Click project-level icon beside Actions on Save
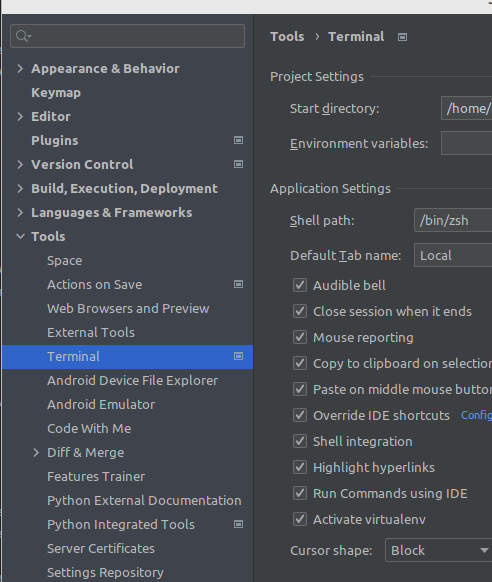The width and height of the screenshot is (492, 582). [x=238, y=284]
